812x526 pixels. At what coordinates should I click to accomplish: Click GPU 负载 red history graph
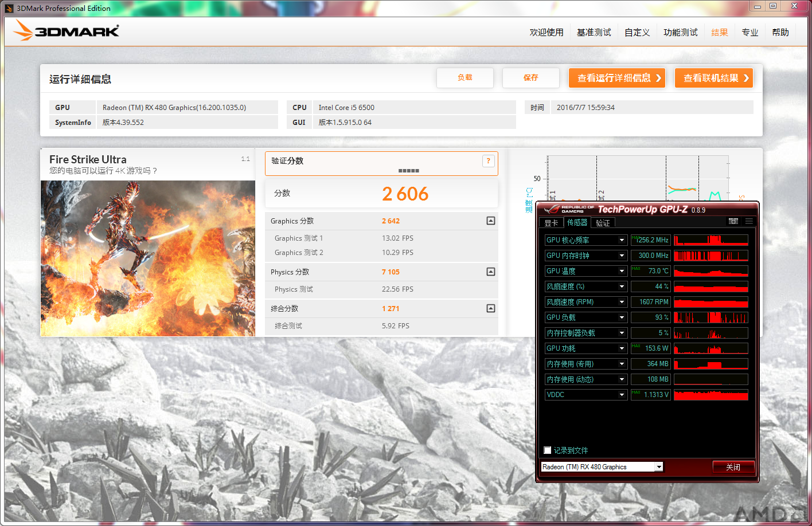[x=711, y=317]
